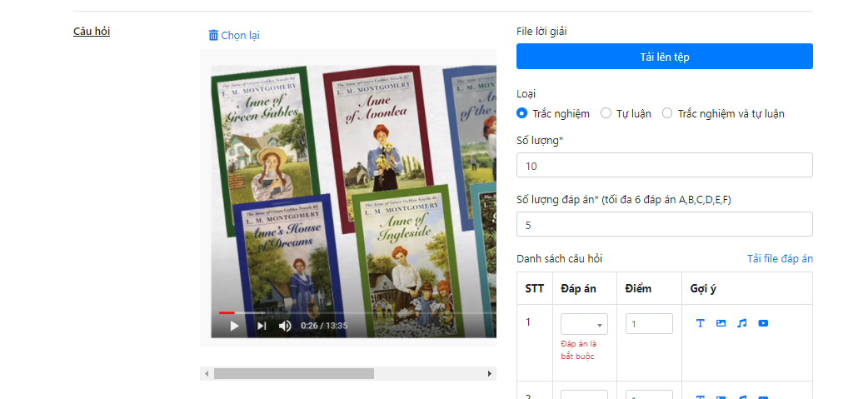This screenshot has height=399, width=868.
Task: Click the Đáp án column header
Action: pos(578,289)
